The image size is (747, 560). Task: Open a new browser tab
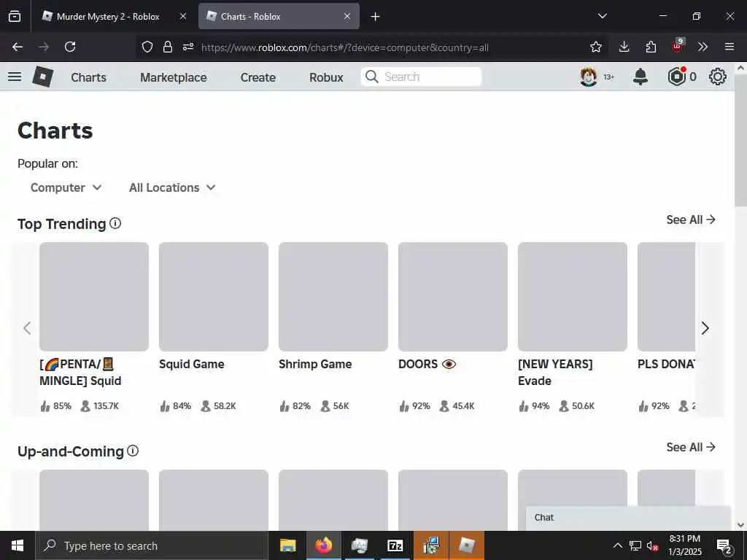click(376, 17)
